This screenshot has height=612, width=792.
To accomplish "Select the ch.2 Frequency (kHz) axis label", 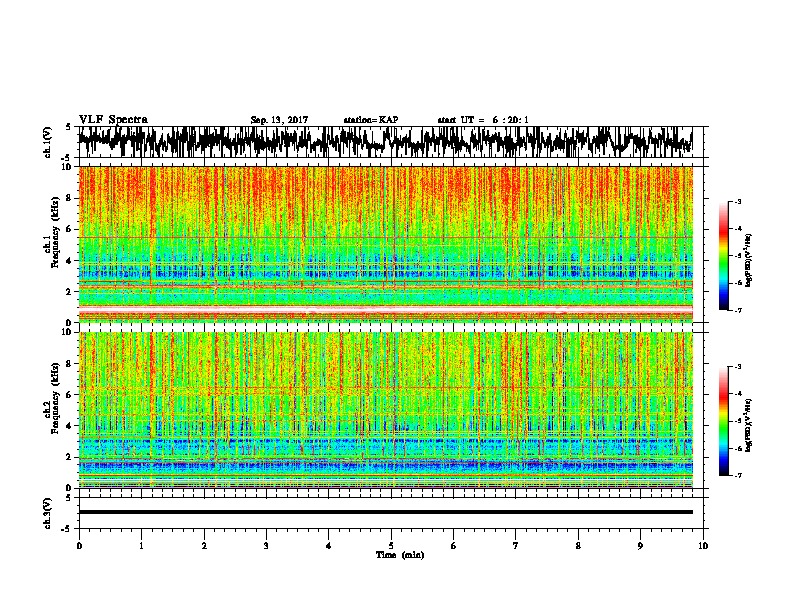I will point(56,398).
